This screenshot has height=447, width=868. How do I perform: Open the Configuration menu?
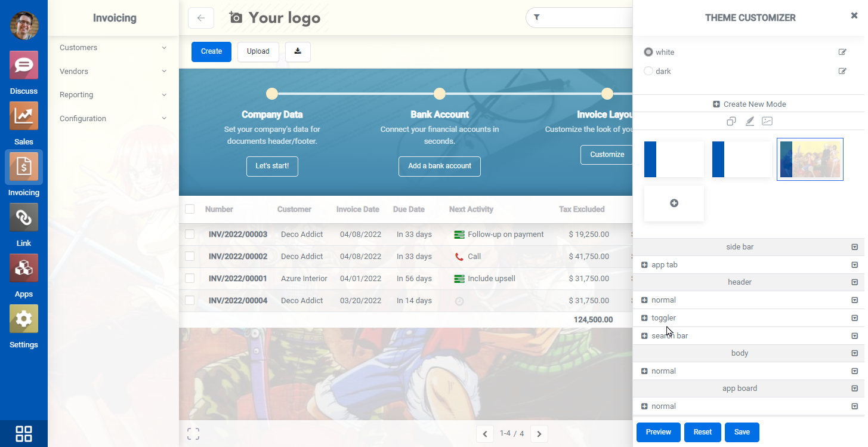pyautogui.click(x=113, y=119)
